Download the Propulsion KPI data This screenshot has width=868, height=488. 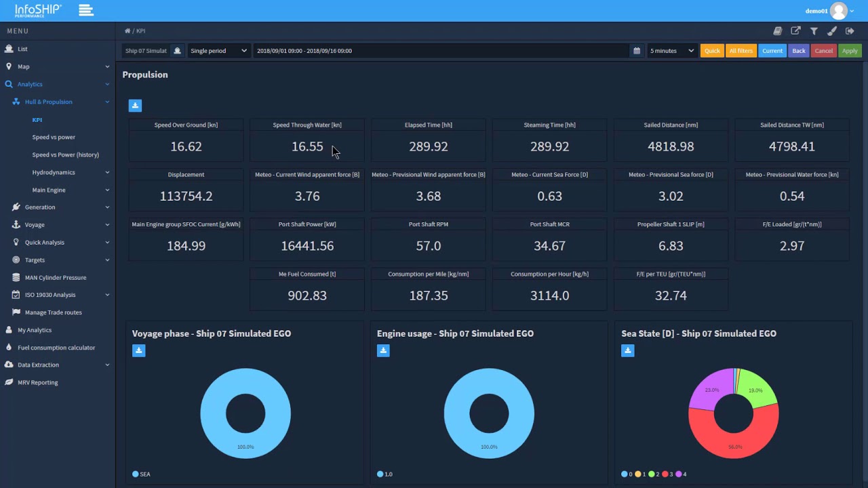pos(135,105)
